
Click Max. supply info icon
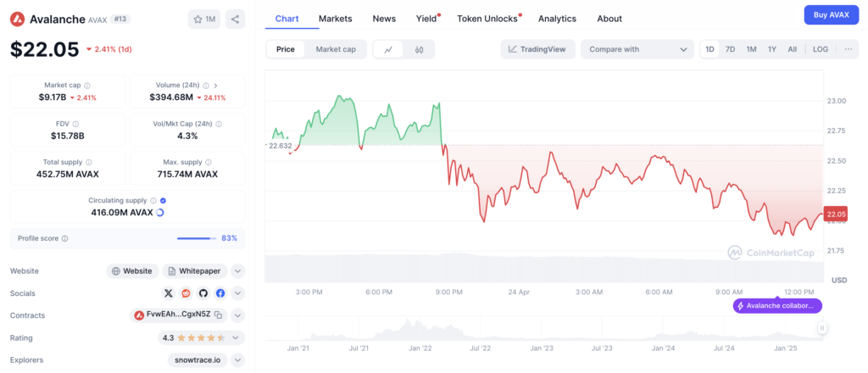[x=209, y=163]
